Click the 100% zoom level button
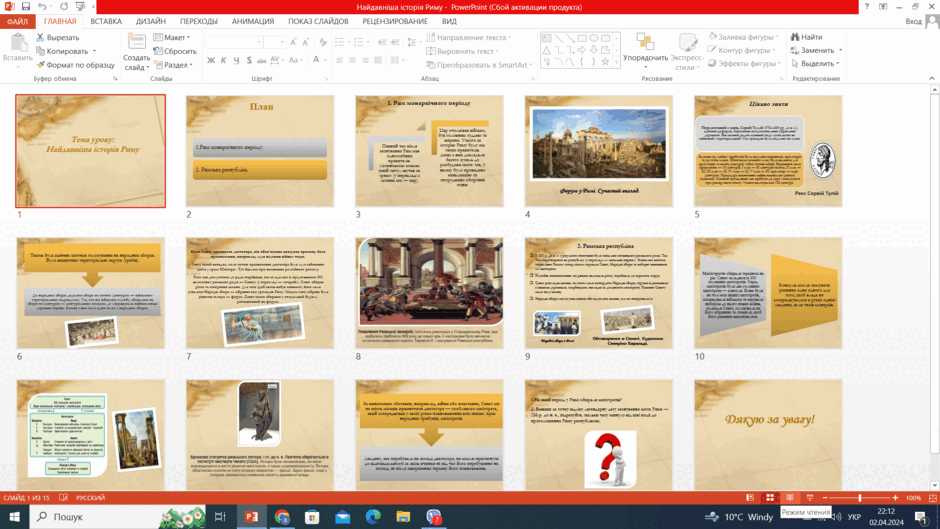940x529 pixels. tap(913, 498)
